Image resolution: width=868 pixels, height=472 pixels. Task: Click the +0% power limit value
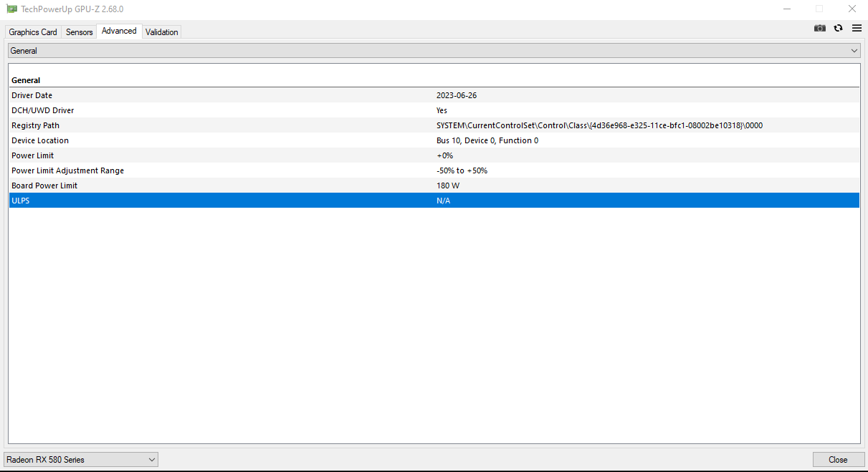point(444,155)
